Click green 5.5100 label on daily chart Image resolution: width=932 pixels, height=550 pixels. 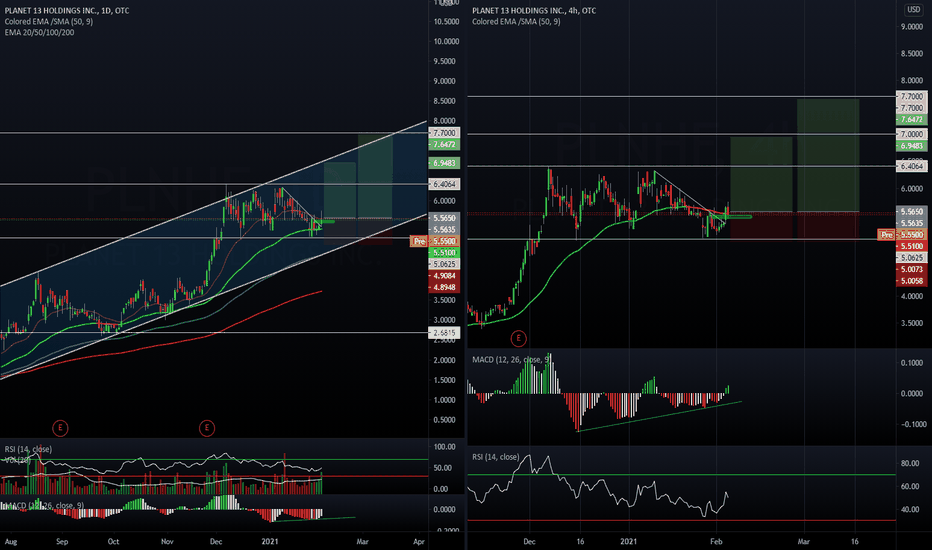(444, 253)
